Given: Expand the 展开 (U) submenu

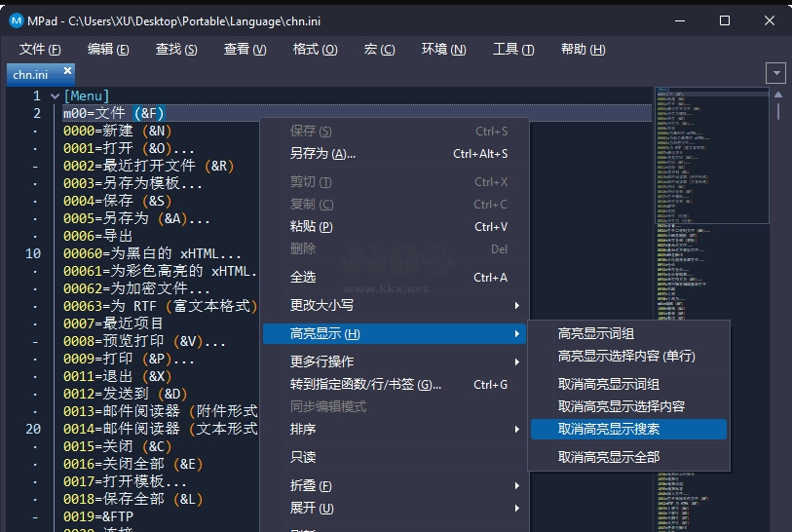Looking at the screenshot, I should click(395, 508).
